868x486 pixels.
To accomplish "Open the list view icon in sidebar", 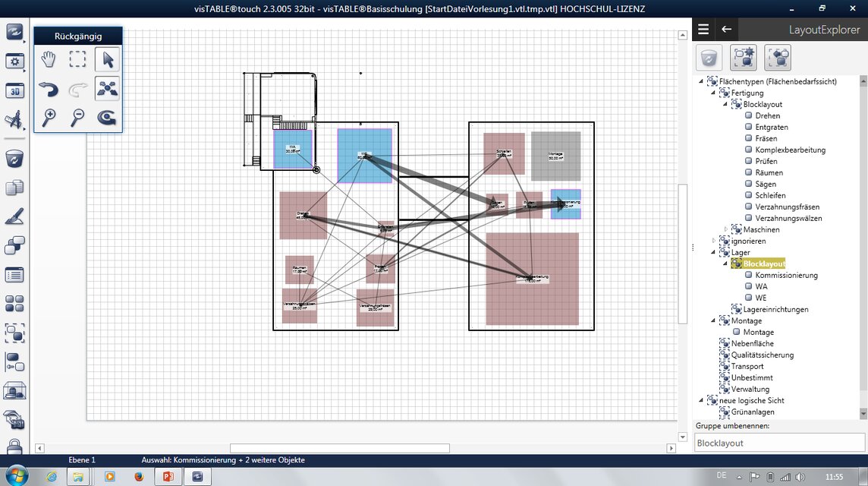I will [x=14, y=275].
